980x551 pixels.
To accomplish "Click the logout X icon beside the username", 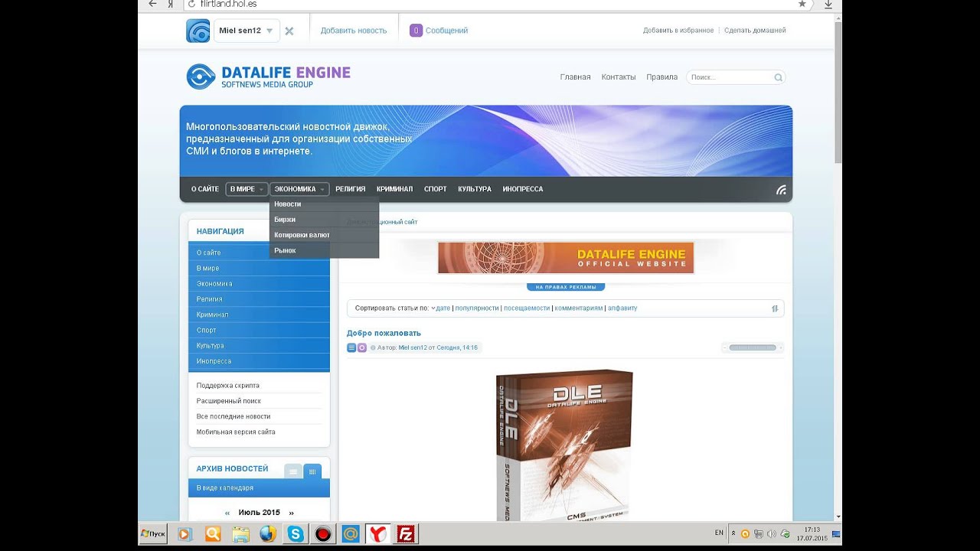I will (x=289, y=31).
